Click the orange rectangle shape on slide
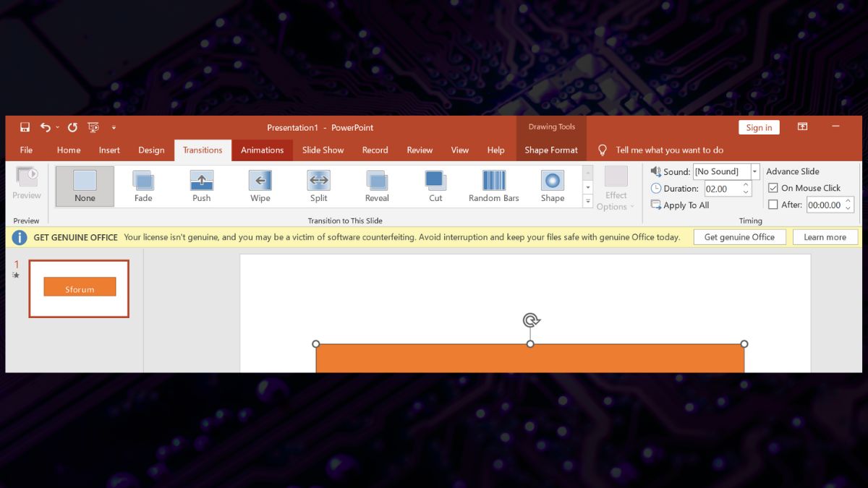 (x=530, y=359)
